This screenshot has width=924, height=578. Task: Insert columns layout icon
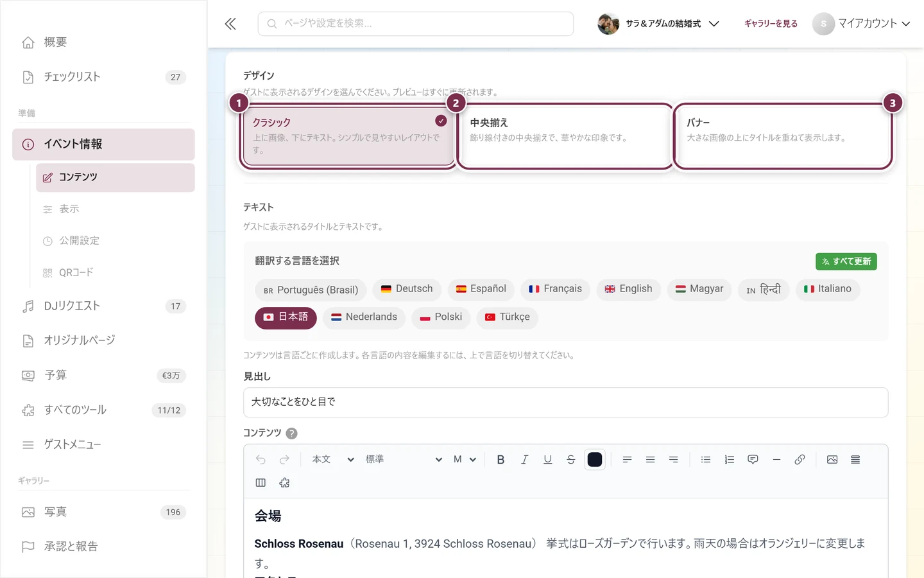pos(261,482)
